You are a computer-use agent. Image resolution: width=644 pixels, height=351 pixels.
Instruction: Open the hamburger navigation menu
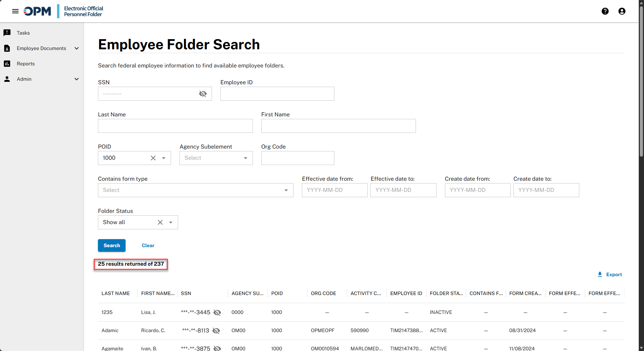click(x=15, y=11)
